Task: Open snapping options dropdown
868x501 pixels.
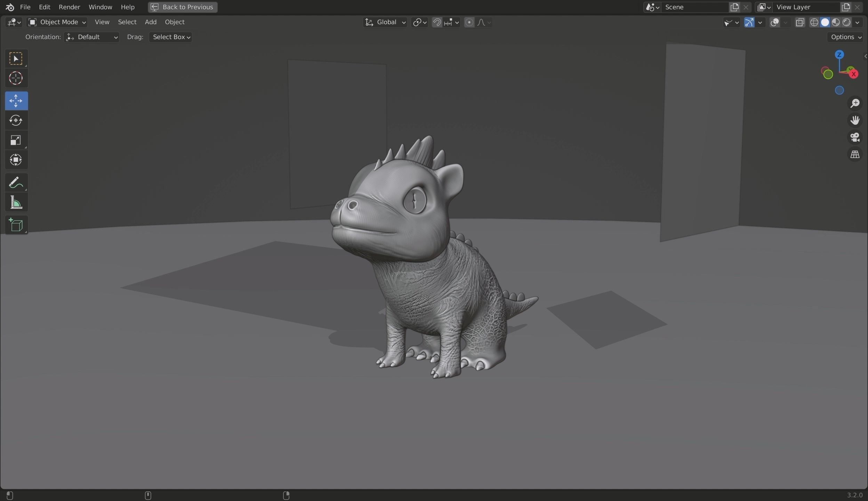Action: point(451,22)
